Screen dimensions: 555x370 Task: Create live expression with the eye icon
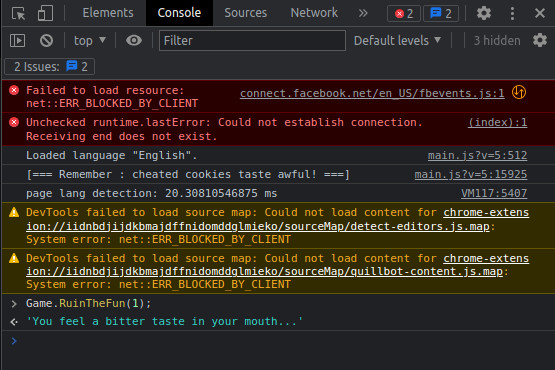tap(134, 40)
